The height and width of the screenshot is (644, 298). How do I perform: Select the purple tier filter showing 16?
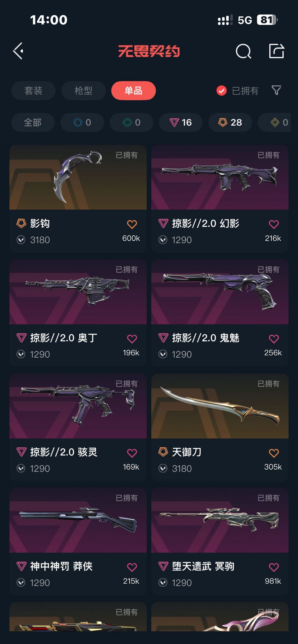coord(181,122)
